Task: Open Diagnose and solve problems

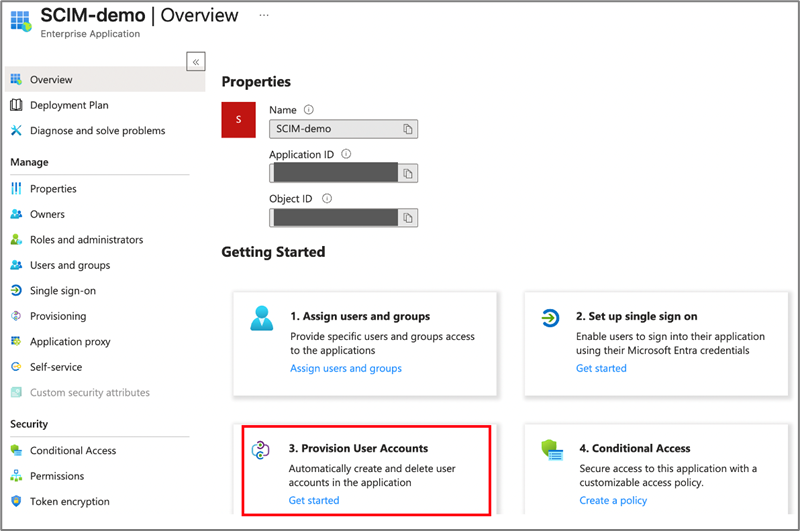Action: (97, 130)
